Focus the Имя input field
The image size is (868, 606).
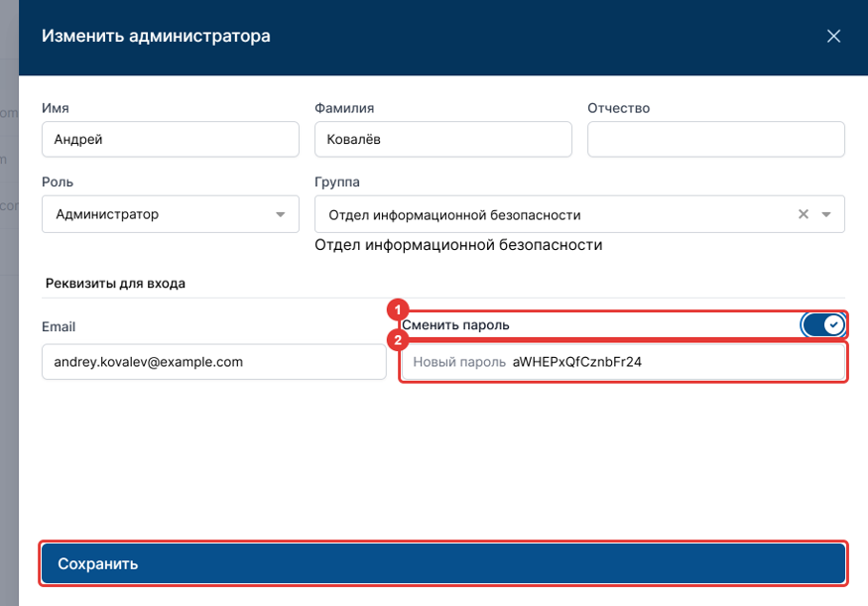[x=171, y=139]
